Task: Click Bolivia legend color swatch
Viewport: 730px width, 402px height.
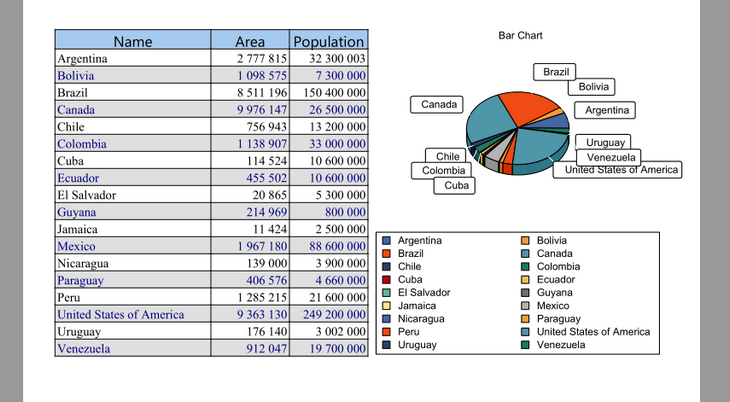Action: (x=525, y=241)
